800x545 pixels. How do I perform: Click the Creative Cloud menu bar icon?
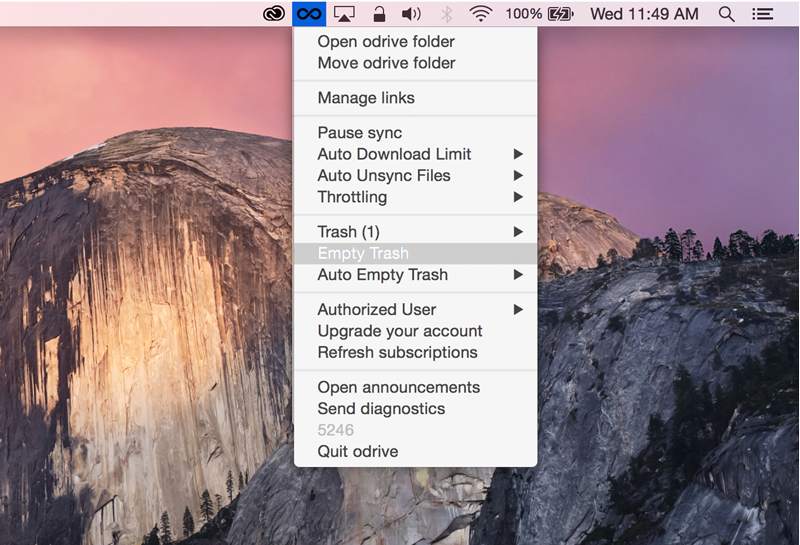(x=274, y=14)
